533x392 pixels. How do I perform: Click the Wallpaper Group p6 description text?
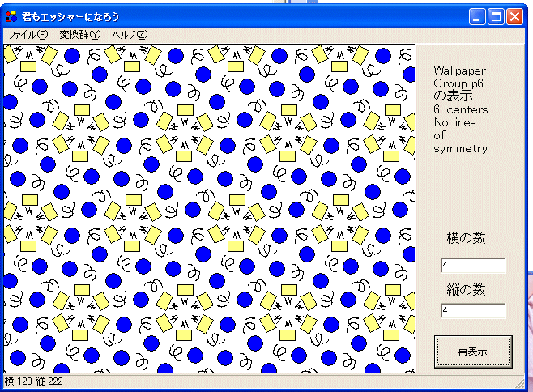[x=460, y=109]
